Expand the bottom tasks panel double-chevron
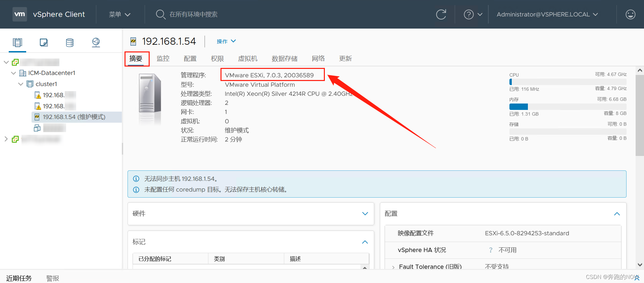Viewport: 644px width, 283px height. [x=637, y=278]
